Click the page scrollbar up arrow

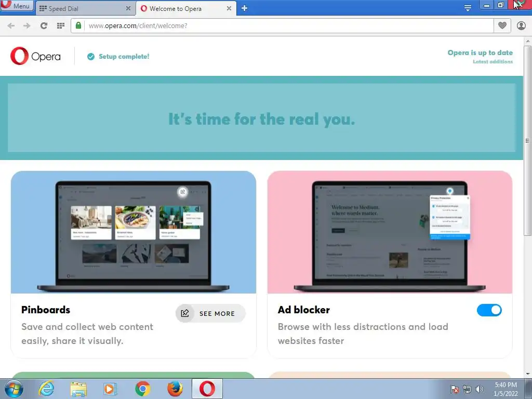(528, 41)
